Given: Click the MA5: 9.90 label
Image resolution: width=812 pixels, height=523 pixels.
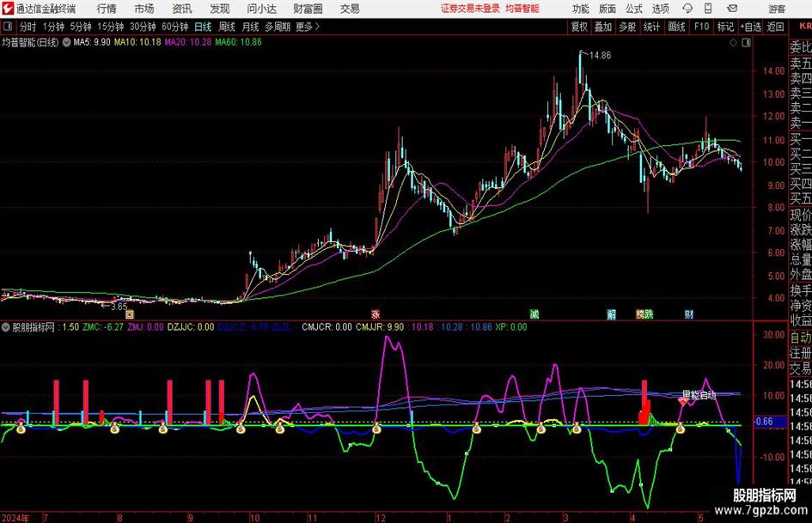Looking at the screenshot, I should point(92,42).
